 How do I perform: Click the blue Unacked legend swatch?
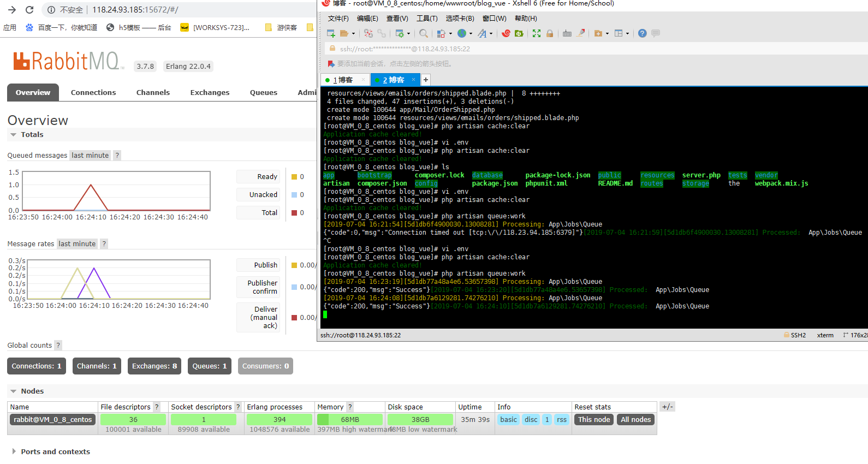pos(294,195)
